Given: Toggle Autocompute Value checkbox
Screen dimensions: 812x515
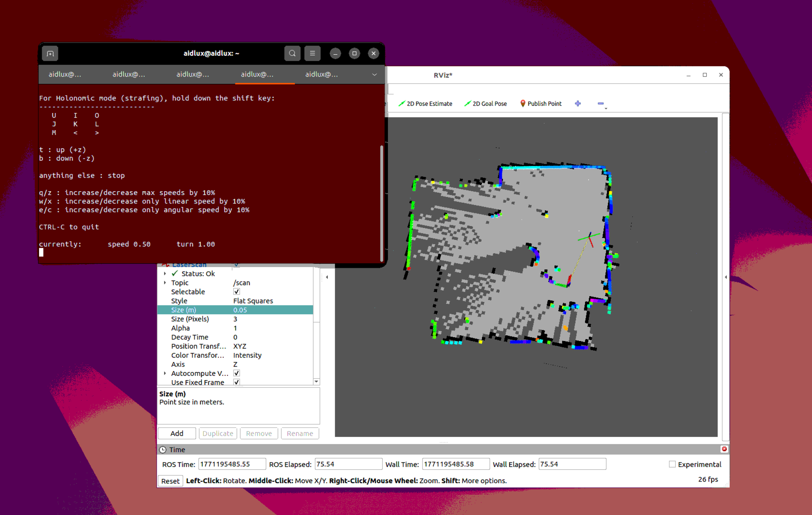Looking at the screenshot, I should (237, 373).
